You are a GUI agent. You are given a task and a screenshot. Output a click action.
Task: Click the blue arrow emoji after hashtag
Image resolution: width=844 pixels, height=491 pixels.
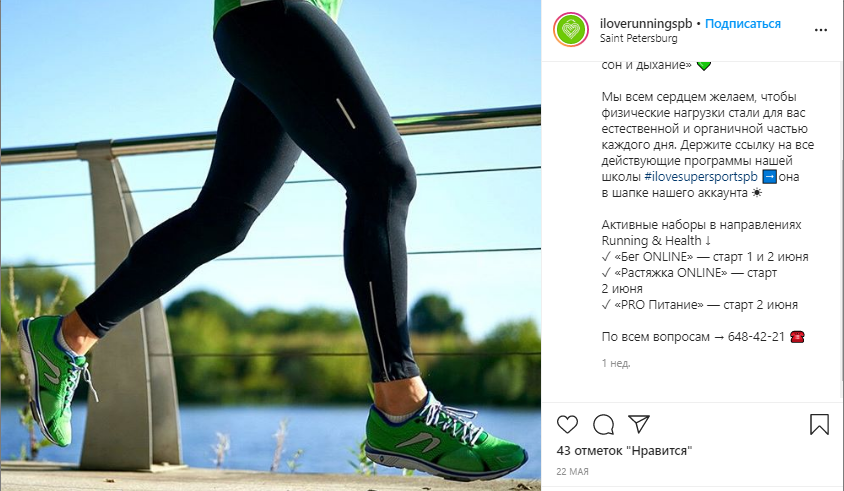click(x=770, y=177)
